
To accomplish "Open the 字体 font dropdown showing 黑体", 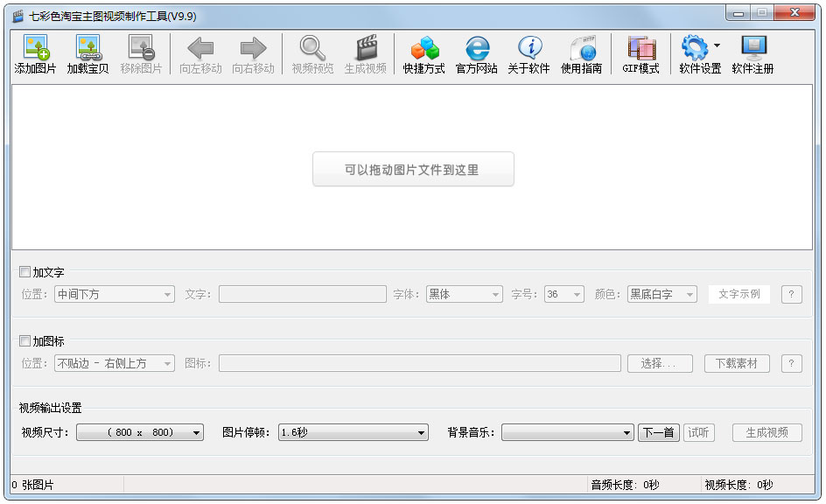I will (x=464, y=294).
